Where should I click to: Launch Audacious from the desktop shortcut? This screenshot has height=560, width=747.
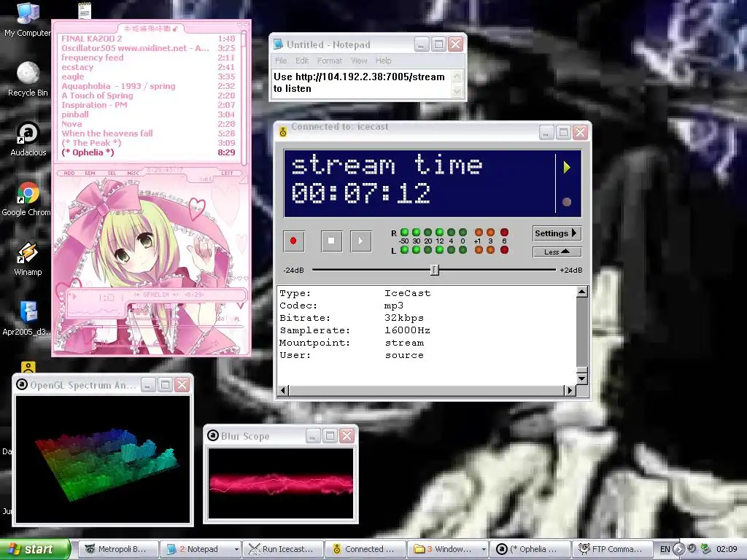[28, 139]
